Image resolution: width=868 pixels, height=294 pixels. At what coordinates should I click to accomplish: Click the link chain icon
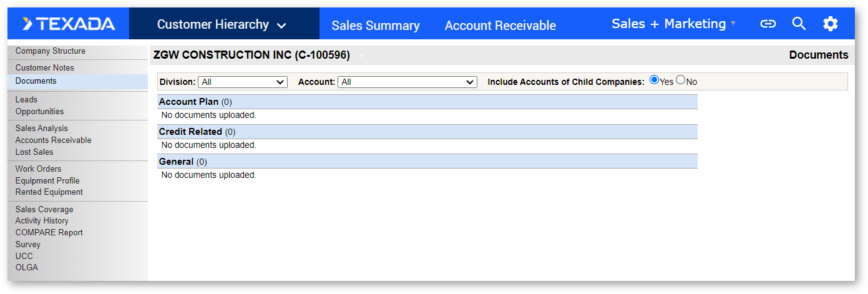768,24
